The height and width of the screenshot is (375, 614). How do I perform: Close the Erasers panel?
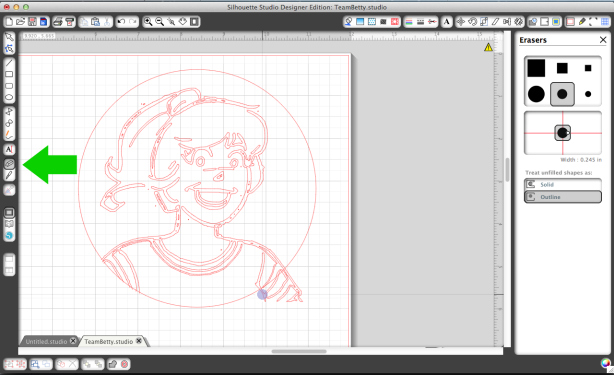tap(603, 40)
